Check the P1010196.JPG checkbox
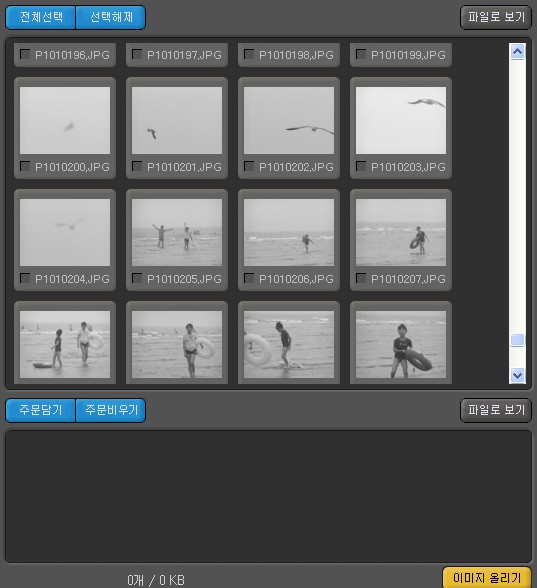The image size is (537, 588). 25,54
